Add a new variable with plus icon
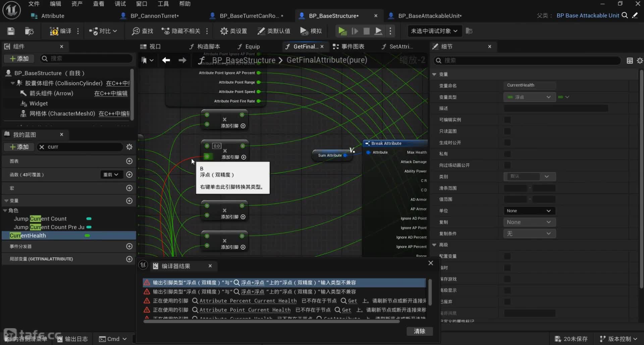The height and width of the screenshot is (345, 644). click(x=129, y=201)
